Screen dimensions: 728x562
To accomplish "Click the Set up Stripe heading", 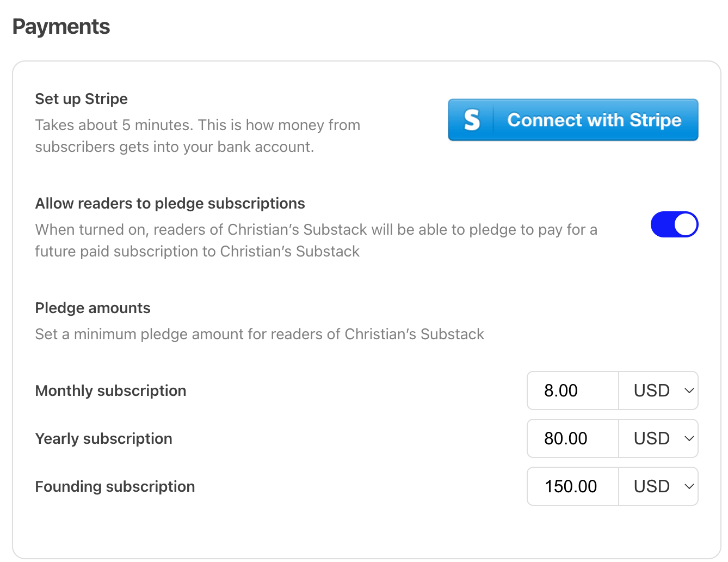I will point(81,99).
